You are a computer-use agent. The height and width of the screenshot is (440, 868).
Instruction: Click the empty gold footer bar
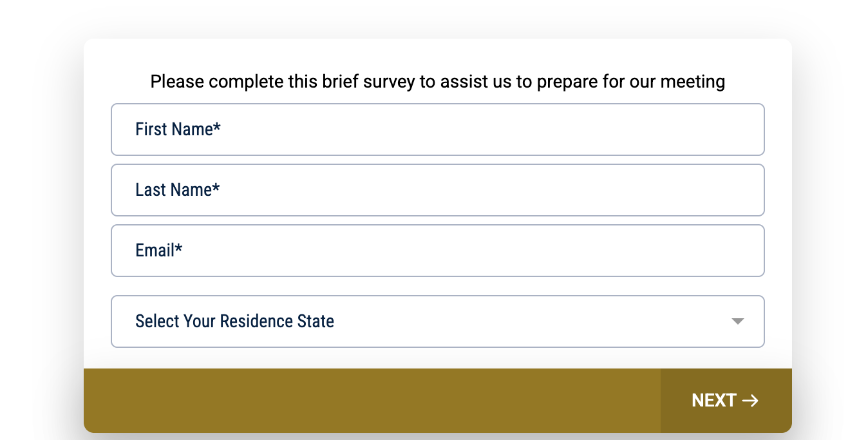[x=372, y=401]
